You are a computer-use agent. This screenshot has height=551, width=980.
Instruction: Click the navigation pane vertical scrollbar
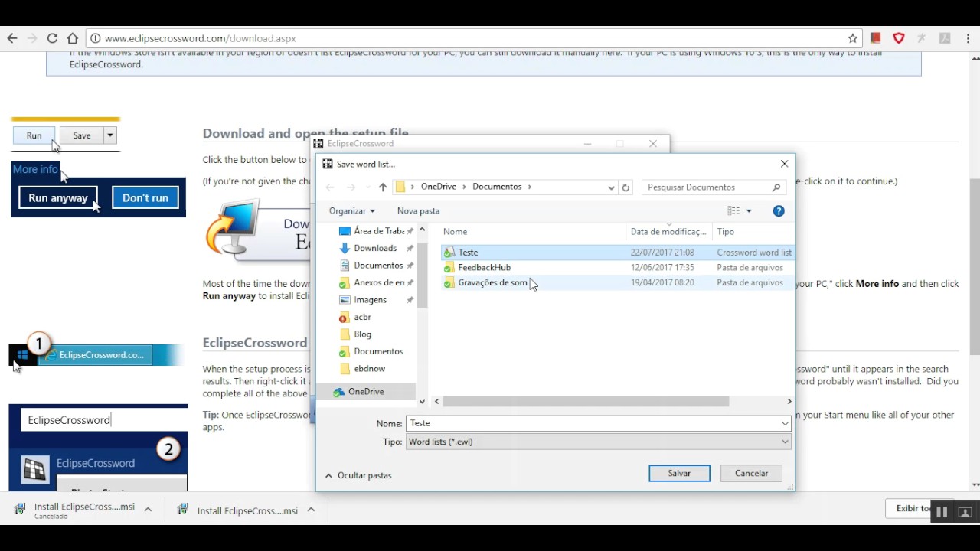point(421,275)
